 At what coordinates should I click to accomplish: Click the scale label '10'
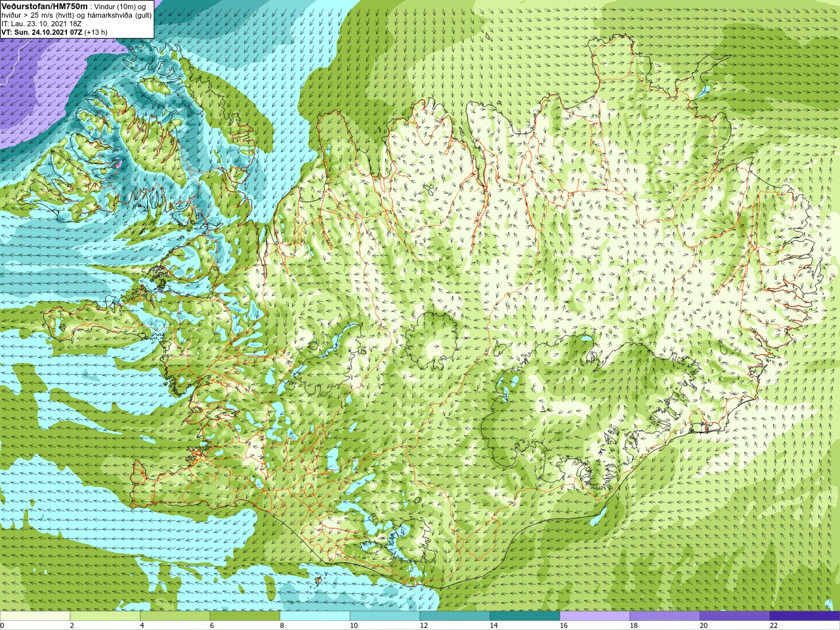(x=354, y=625)
